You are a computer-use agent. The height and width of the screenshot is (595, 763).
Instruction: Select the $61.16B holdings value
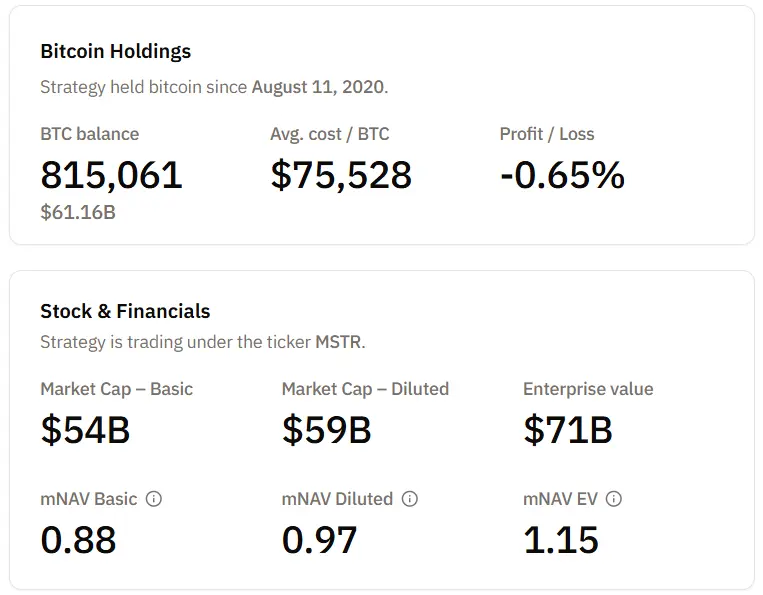coord(78,212)
